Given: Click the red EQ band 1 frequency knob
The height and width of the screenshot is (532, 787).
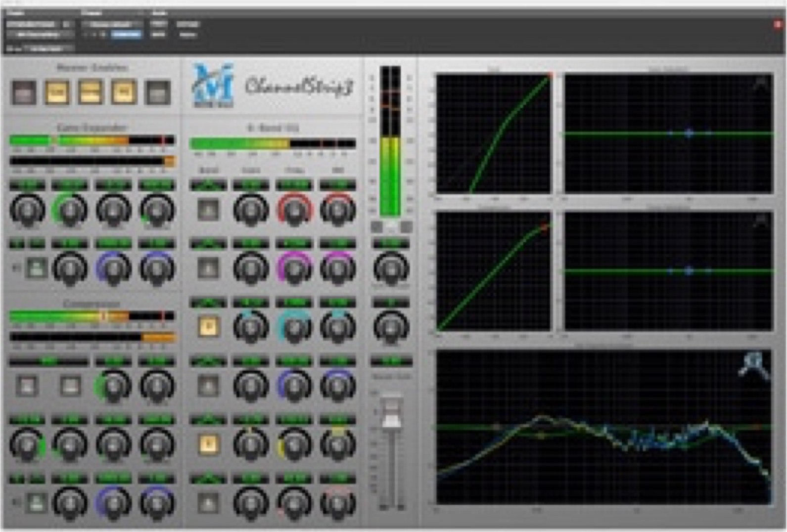Looking at the screenshot, I should click(x=294, y=210).
